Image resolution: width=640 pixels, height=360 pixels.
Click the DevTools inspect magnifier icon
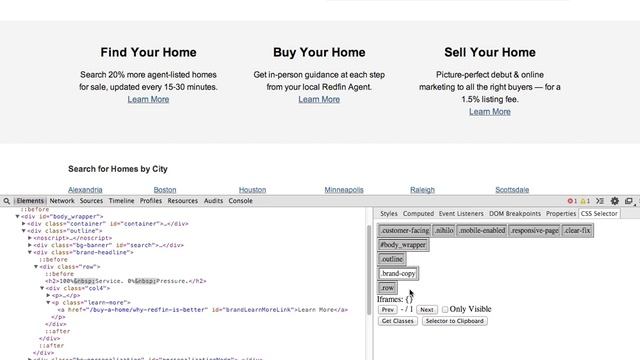pyautogui.click(x=7, y=201)
